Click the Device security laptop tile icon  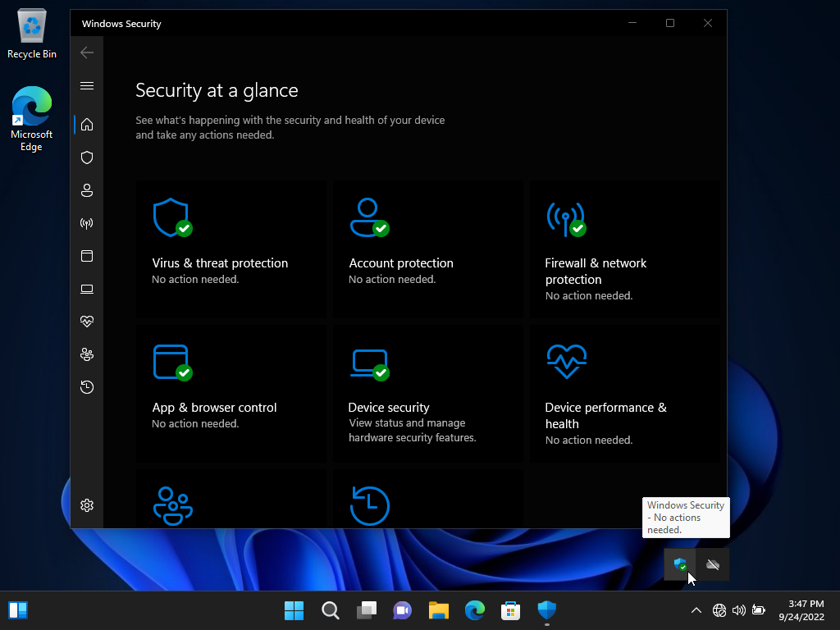(x=370, y=365)
